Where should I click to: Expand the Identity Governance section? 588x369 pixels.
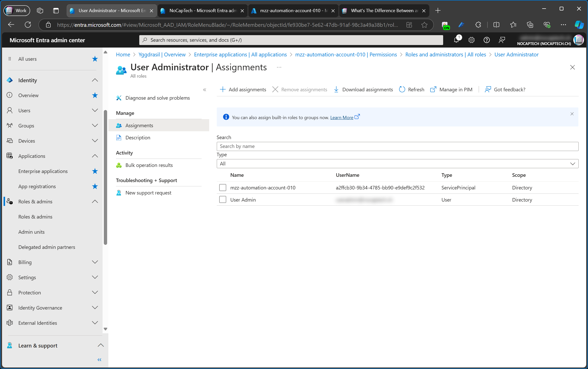[x=95, y=308]
